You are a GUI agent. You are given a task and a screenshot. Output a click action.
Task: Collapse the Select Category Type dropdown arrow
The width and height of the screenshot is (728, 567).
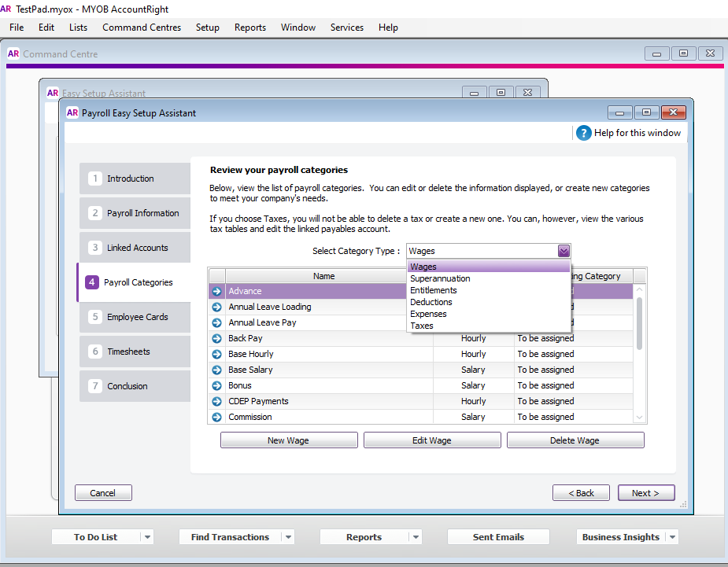point(564,251)
